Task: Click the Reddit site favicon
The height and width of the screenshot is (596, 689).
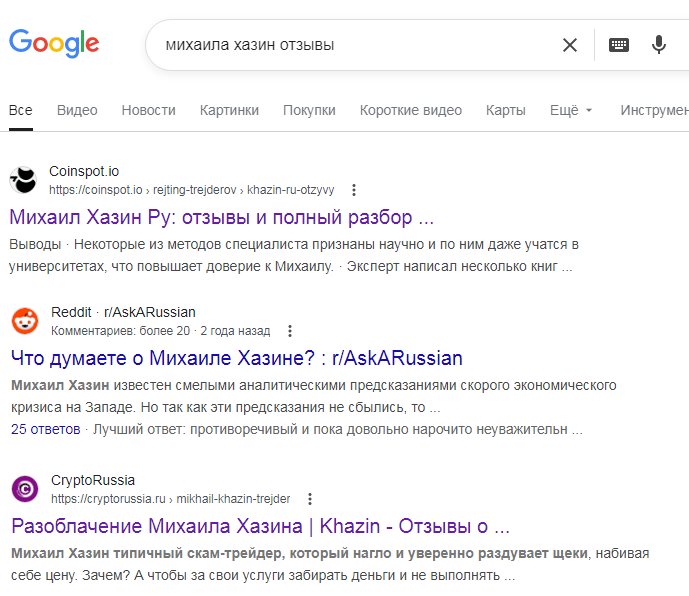Action: point(23,321)
